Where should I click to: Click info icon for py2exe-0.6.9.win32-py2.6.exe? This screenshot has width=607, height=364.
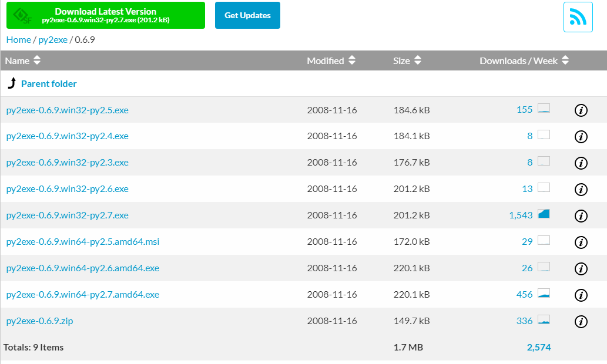581,190
